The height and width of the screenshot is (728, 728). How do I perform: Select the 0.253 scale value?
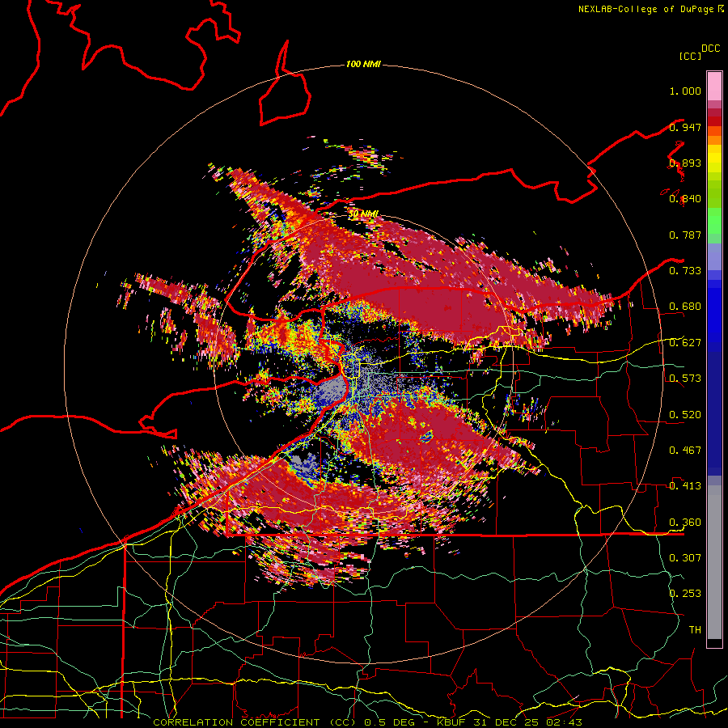point(685,594)
